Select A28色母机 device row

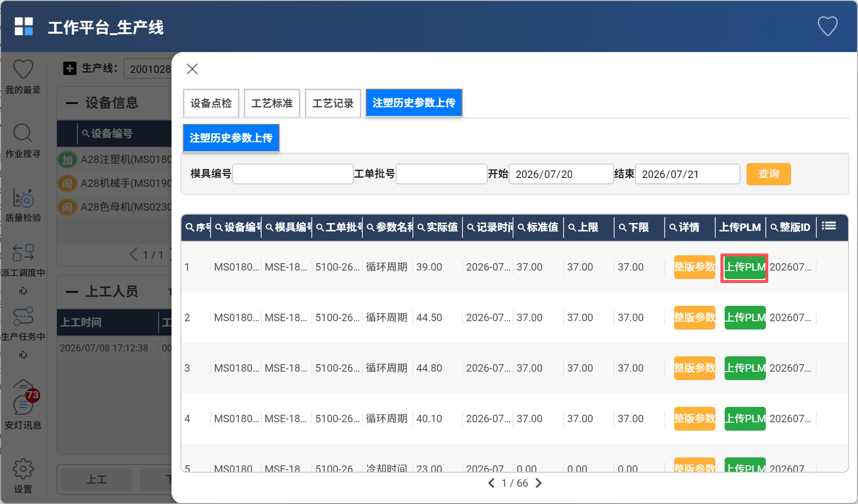(x=115, y=207)
